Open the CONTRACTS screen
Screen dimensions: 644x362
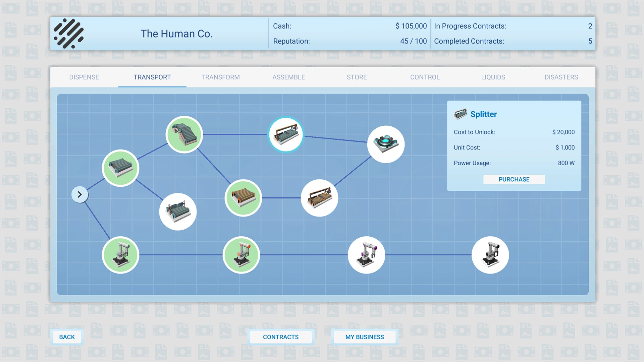(281, 337)
